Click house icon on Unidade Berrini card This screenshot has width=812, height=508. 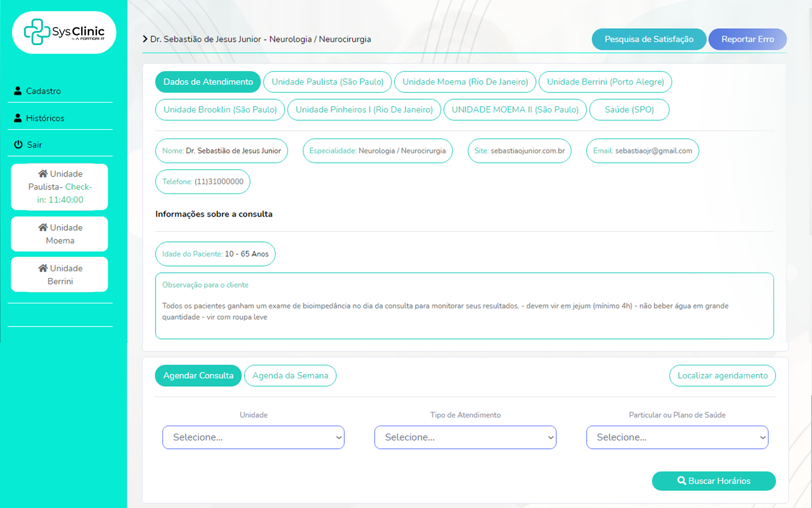coord(43,268)
